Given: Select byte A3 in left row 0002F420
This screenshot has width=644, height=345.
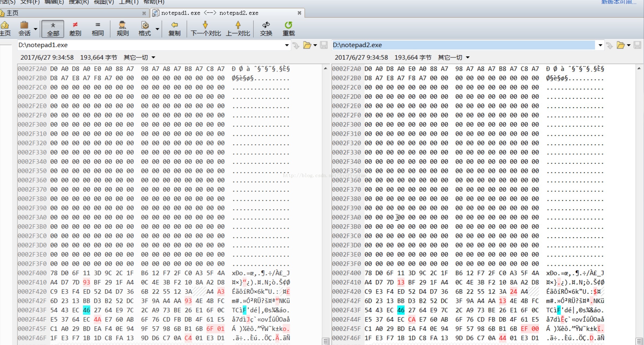Looking at the screenshot, I should (x=221, y=292).
